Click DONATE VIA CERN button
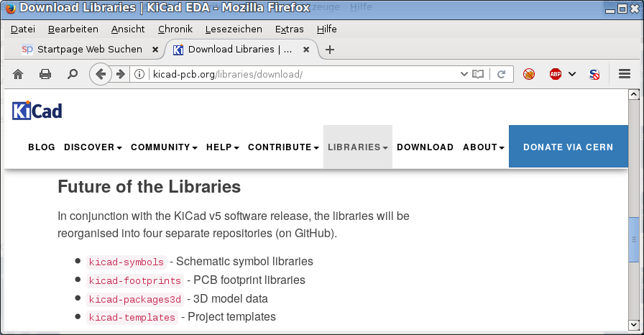 pyautogui.click(x=569, y=146)
